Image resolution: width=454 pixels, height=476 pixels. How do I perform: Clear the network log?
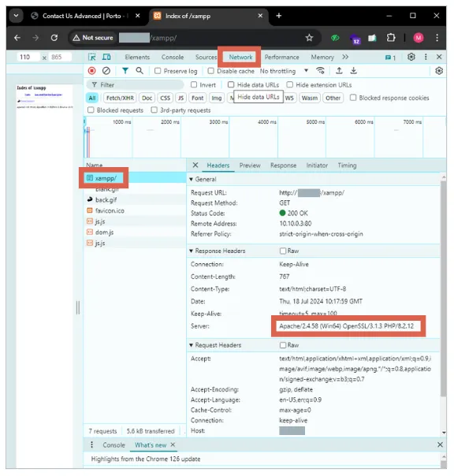pos(106,71)
